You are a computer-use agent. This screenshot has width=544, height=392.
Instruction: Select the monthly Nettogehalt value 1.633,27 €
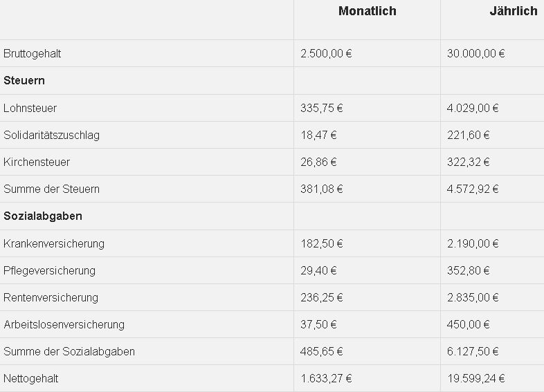coord(326,378)
